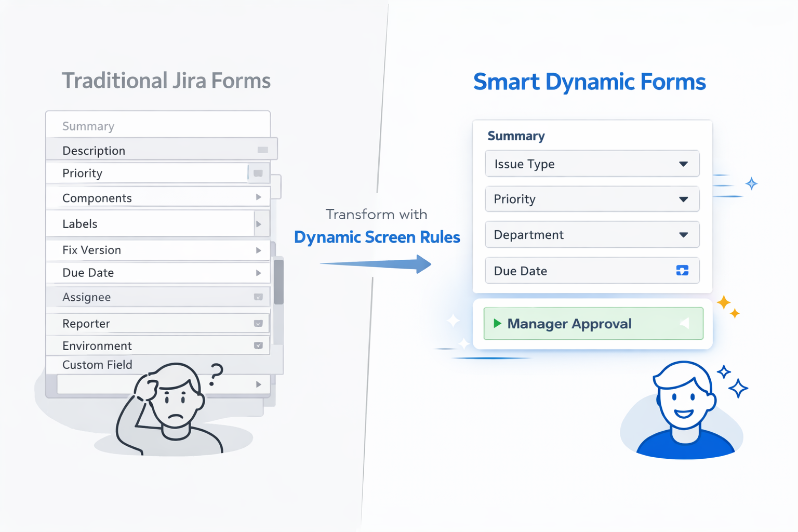Viewport: 798px width, 532px height.
Task: Uncheck the Environment row checkbox
Action: 258,345
